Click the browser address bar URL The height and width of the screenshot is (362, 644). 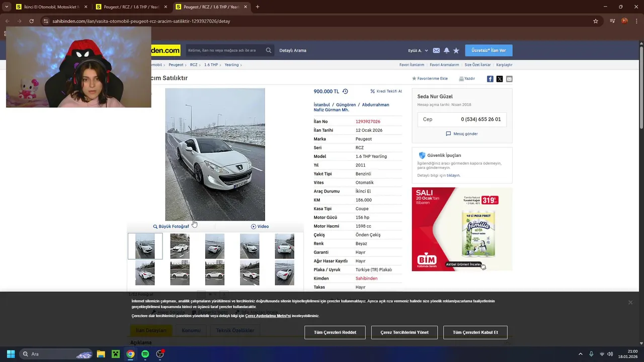[141, 21]
